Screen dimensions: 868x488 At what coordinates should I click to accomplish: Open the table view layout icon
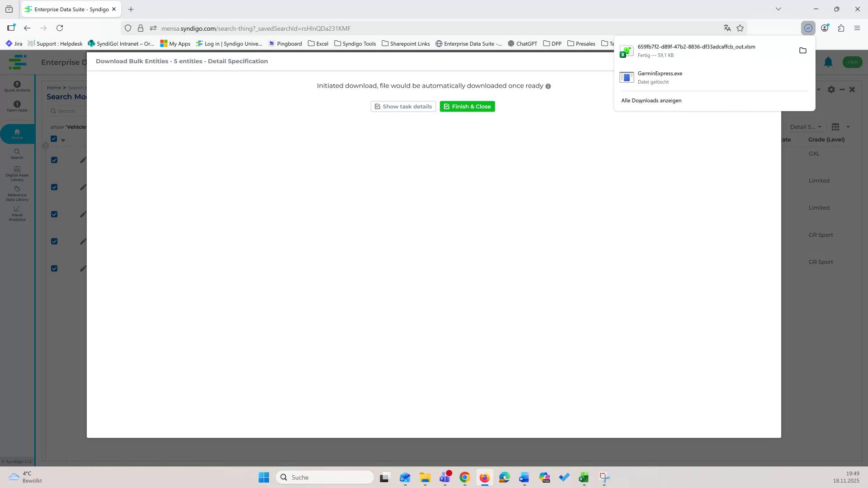tap(835, 127)
